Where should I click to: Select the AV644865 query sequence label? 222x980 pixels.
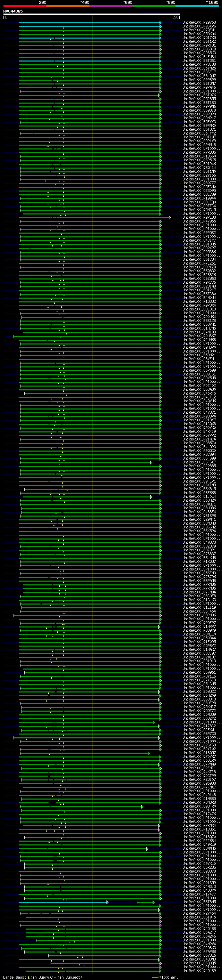click(x=13, y=11)
